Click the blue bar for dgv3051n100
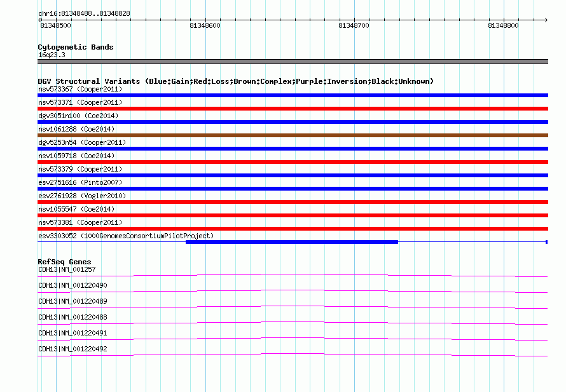 pos(293,122)
